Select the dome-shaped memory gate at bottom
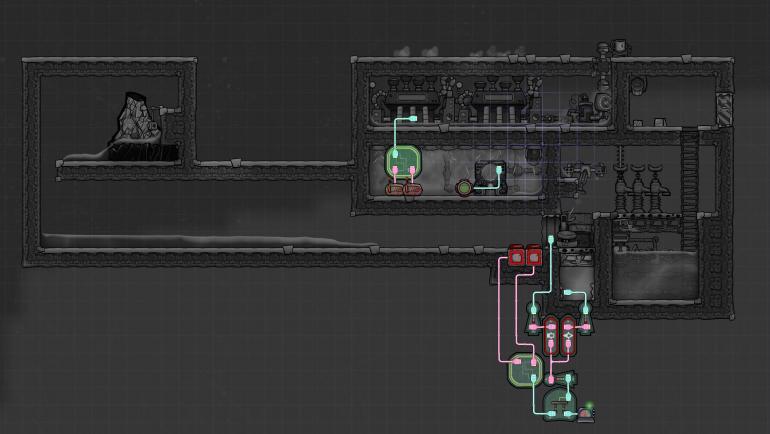The height and width of the screenshot is (434, 770). coord(559,403)
